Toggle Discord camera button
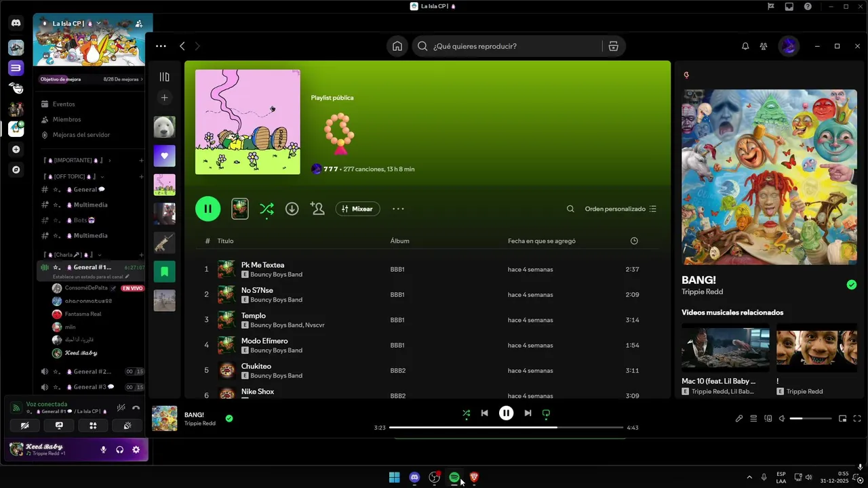 click(x=25, y=426)
